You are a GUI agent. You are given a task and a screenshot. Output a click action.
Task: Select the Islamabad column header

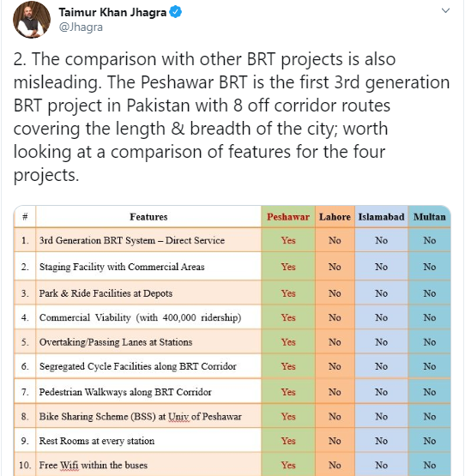pyautogui.click(x=381, y=217)
